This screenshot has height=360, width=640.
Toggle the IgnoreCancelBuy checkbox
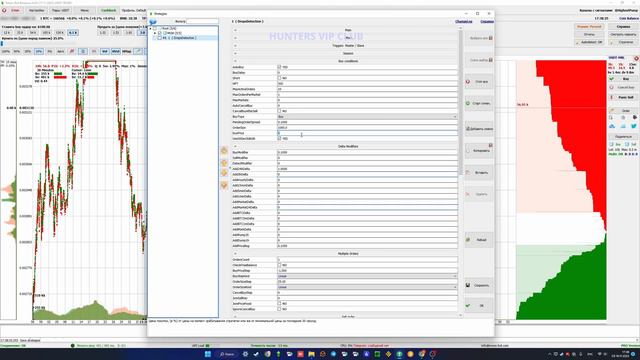point(280,309)
